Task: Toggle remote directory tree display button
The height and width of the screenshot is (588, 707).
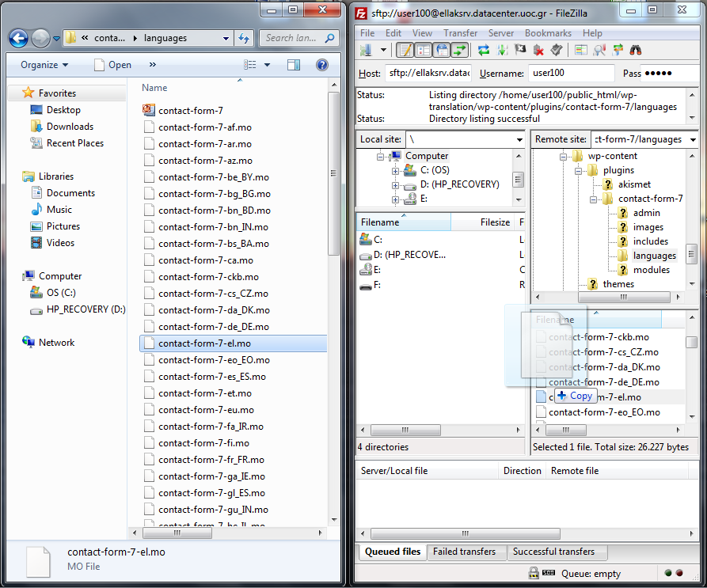Action: pos(442,50)
